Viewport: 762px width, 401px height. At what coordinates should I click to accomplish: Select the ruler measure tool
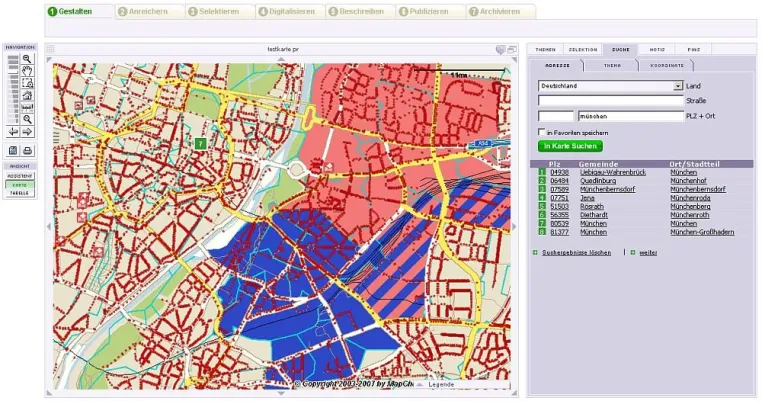click(x=27, y=107)
